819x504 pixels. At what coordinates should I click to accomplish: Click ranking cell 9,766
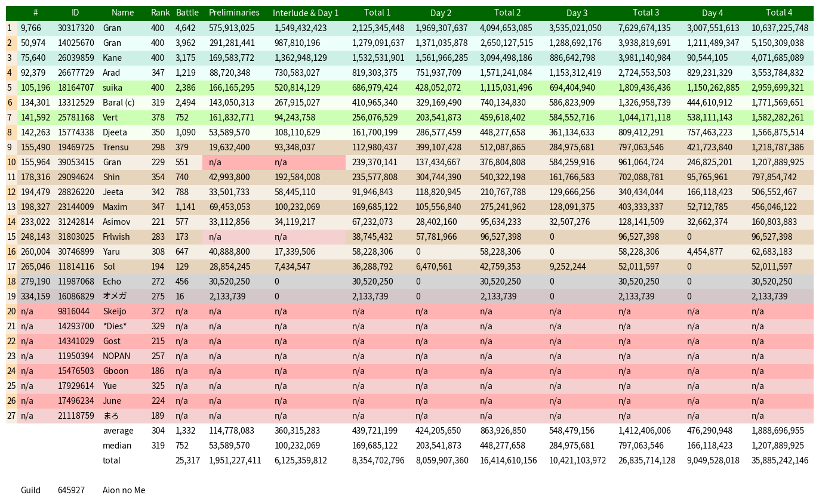(x=32, y=28)
